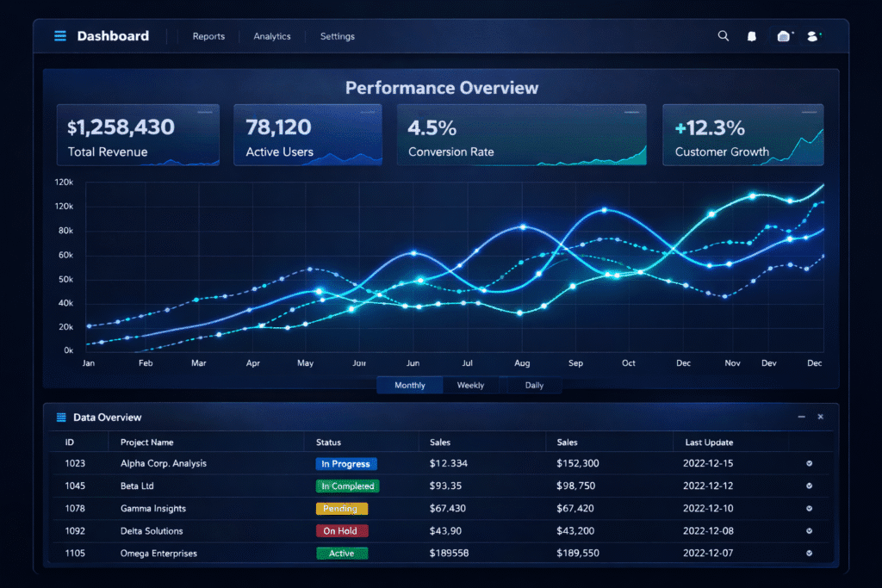Click the inbox icon in header
882x588 pixels.
[783, 36]
